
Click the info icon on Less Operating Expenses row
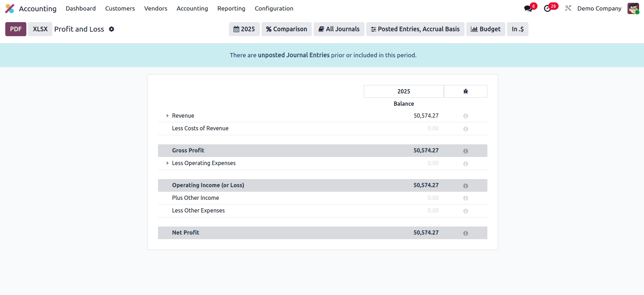click(x=466, y=164)
